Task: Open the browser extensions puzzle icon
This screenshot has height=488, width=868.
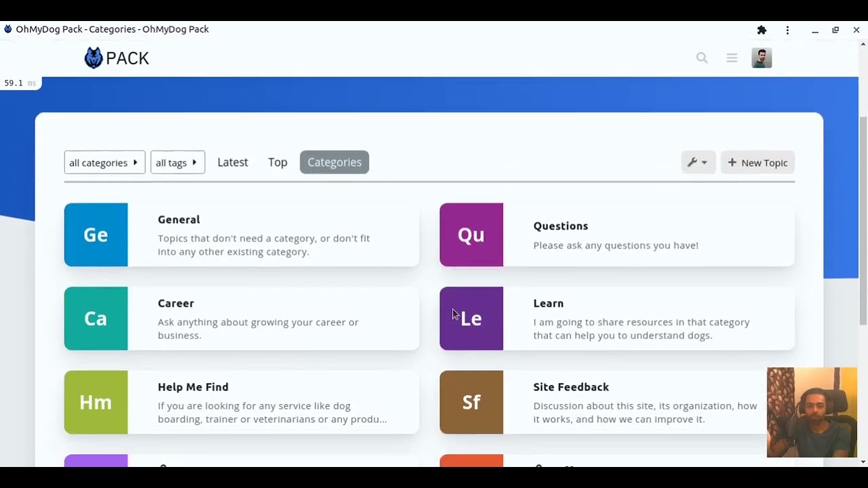Action: pos(762,30)
